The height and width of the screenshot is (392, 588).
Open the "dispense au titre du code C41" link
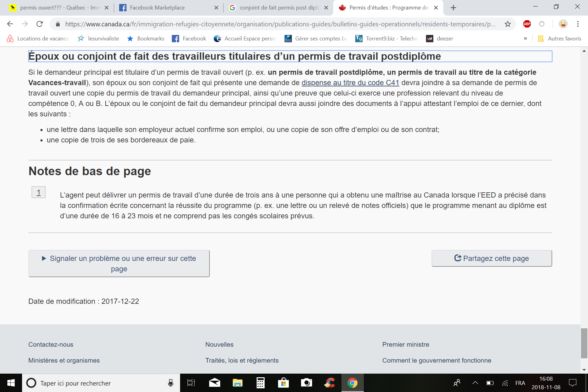pyautogui.click(x=350, y=82)
